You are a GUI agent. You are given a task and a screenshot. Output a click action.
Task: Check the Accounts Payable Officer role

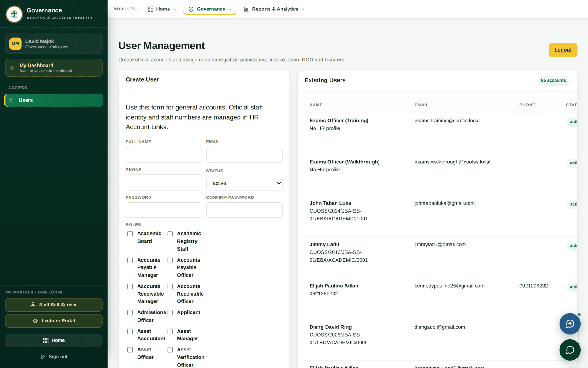pos(170,260)
